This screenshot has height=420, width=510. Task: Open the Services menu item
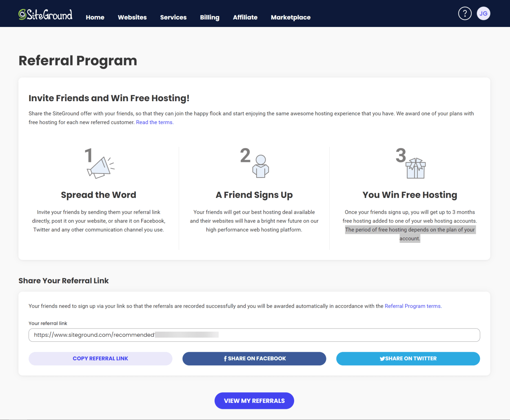173,17
